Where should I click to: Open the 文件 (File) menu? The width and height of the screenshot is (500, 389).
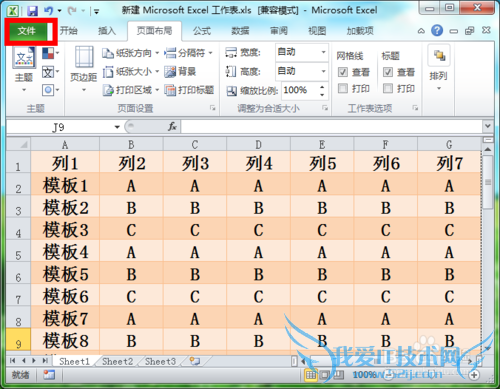[x=27, y=31]
